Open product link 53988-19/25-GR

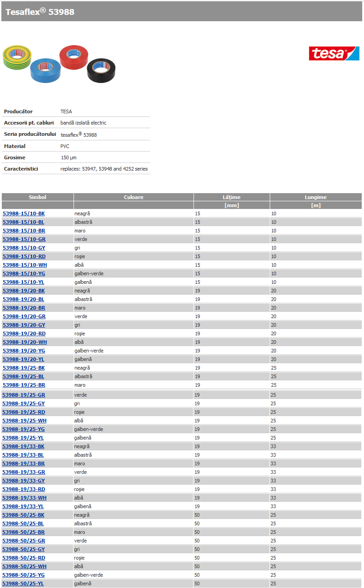(x=24, y=395)
